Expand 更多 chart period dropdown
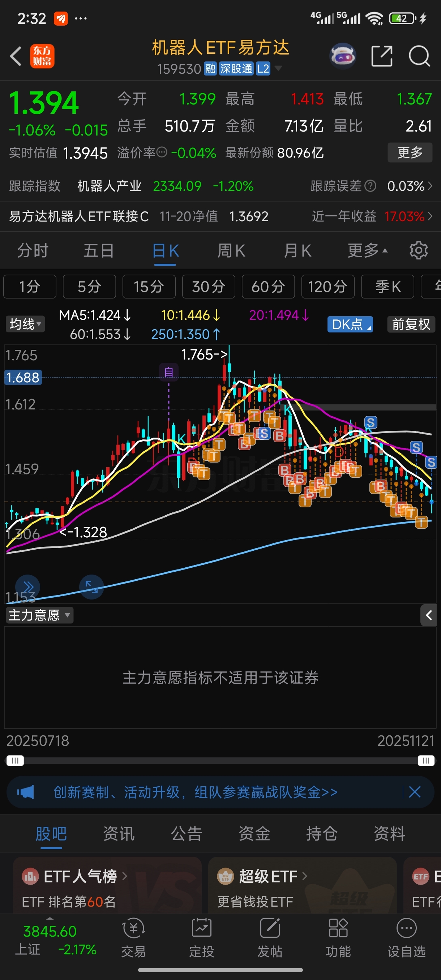The width and height of the screenshot is (441, 980). [368, 250]
